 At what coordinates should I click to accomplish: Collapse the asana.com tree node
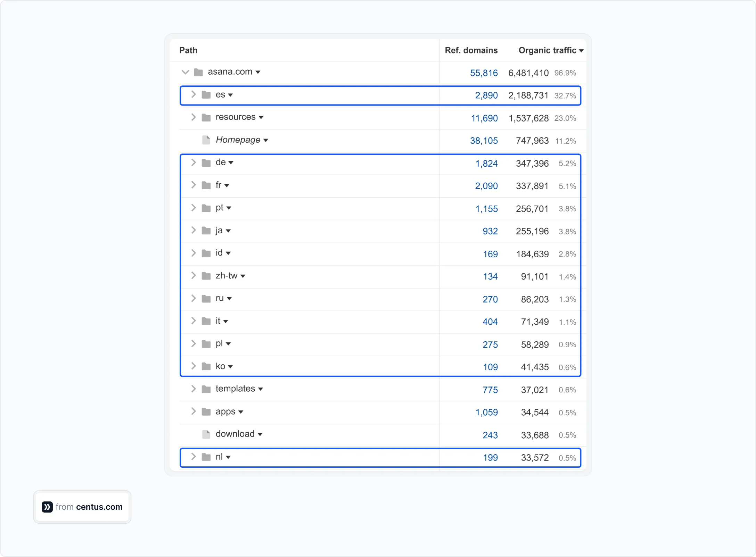(185, 72)
